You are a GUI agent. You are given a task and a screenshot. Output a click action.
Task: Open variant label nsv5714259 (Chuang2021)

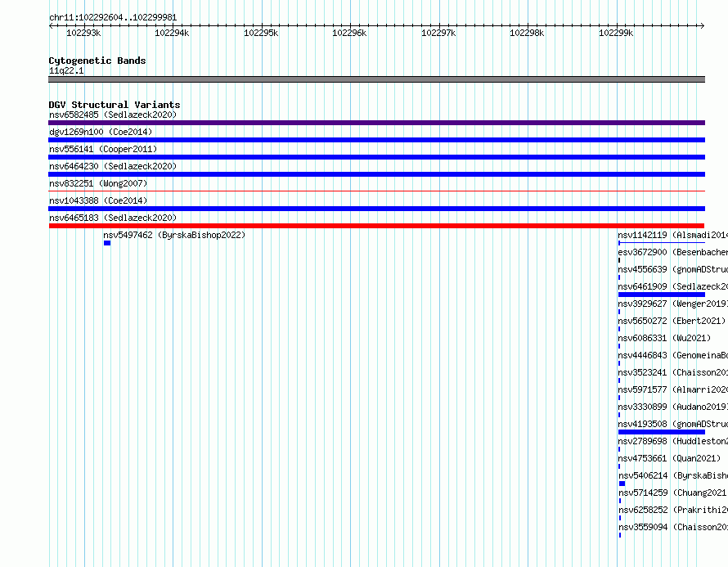coord(673,493)
